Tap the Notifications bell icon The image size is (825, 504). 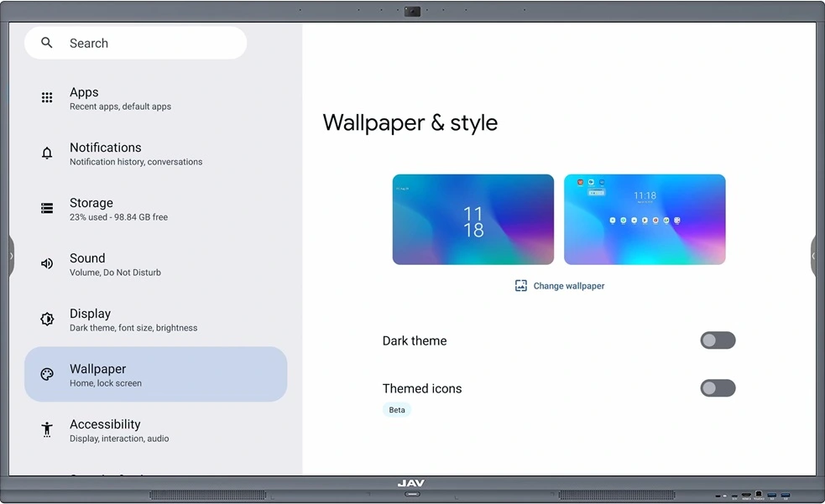47,153
